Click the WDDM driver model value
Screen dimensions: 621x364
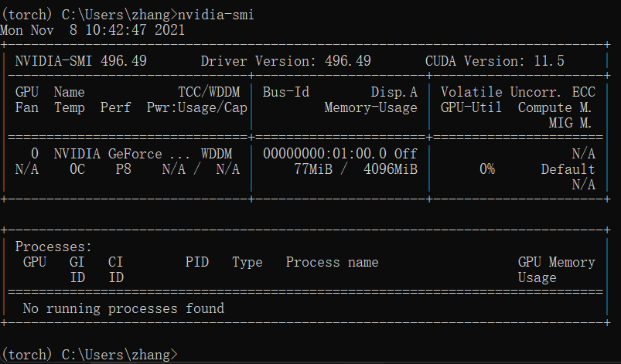point(217,154)
